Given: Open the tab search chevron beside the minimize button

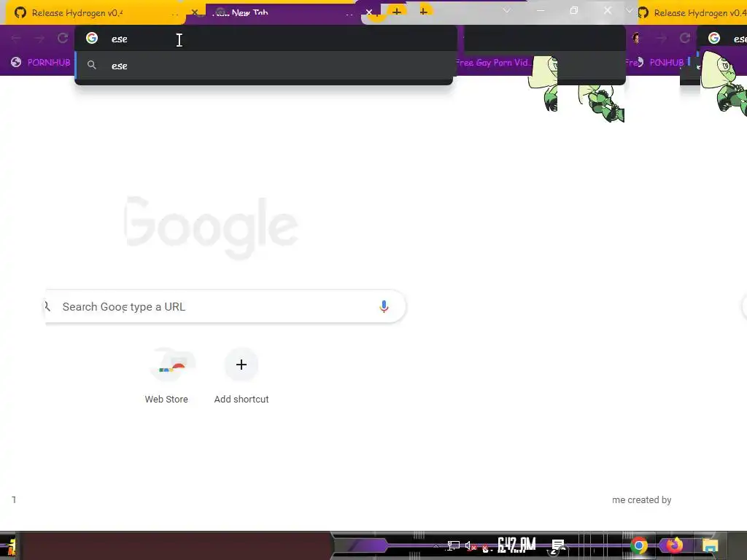Looking at the screenshot, I should [506, 10].
